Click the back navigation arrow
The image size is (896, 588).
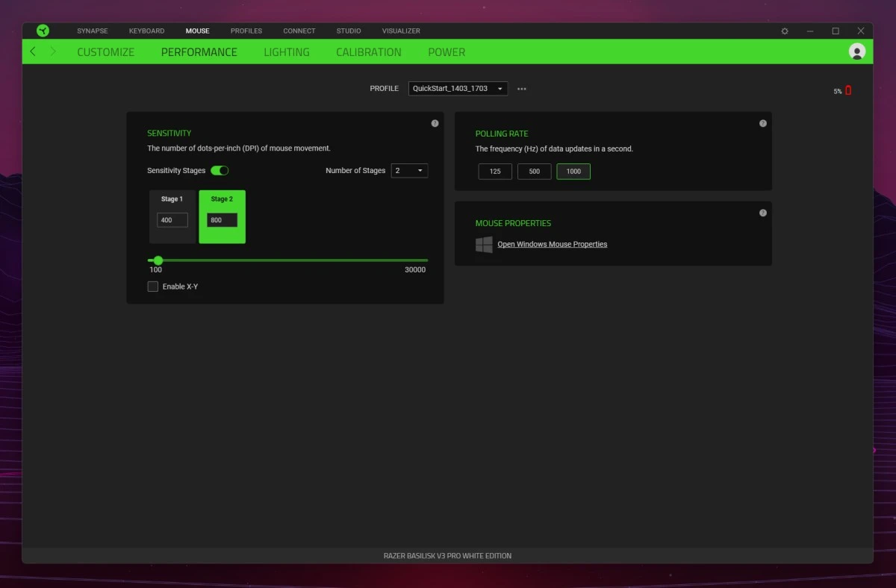point(33,51)
